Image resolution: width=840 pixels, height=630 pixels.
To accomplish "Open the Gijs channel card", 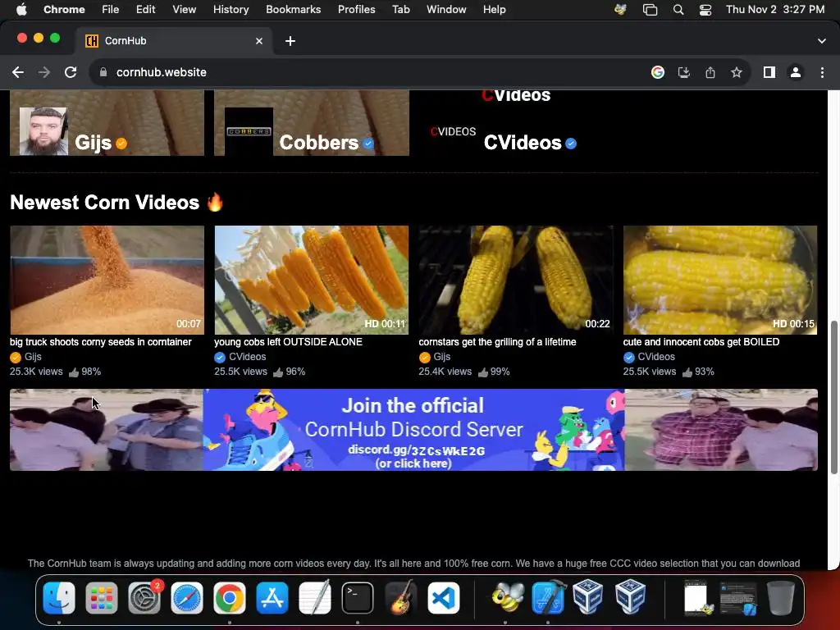I will (107, 123).
